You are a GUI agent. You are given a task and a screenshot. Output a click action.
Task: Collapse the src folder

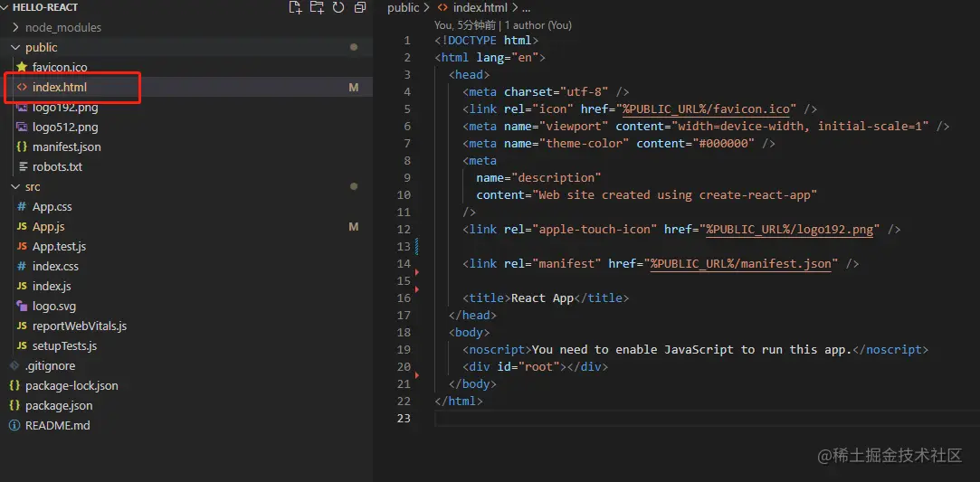[15, 186]
